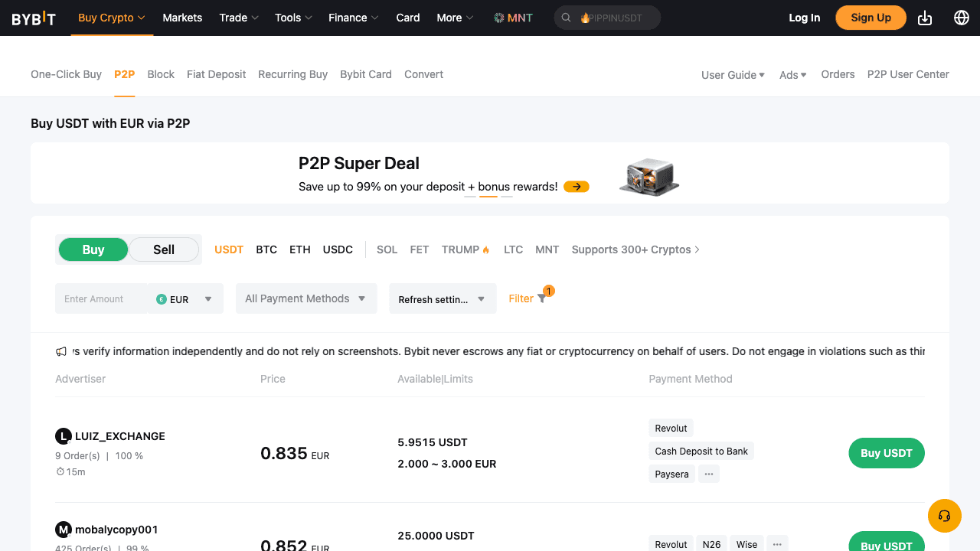Click LUIZ_EXCHANGE advertiser avatar
980x551 pixels.
pos(64,436)
